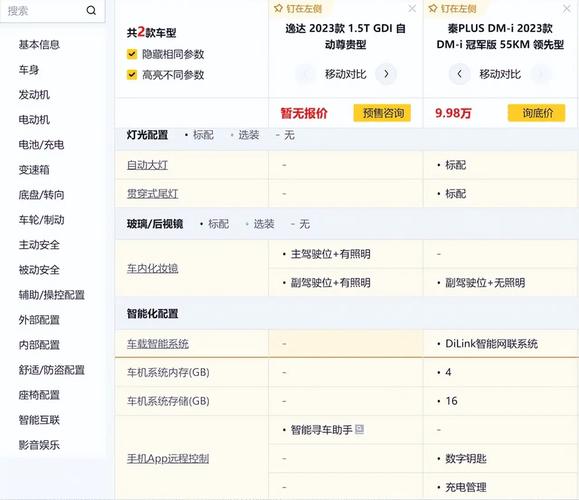
Task: Pin the 逸达 2023款 column to left
Action: 298,8
